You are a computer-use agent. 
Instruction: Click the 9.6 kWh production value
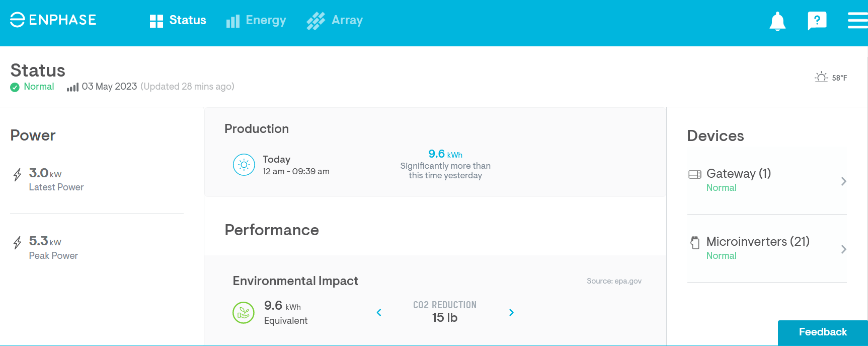[445, 154]
